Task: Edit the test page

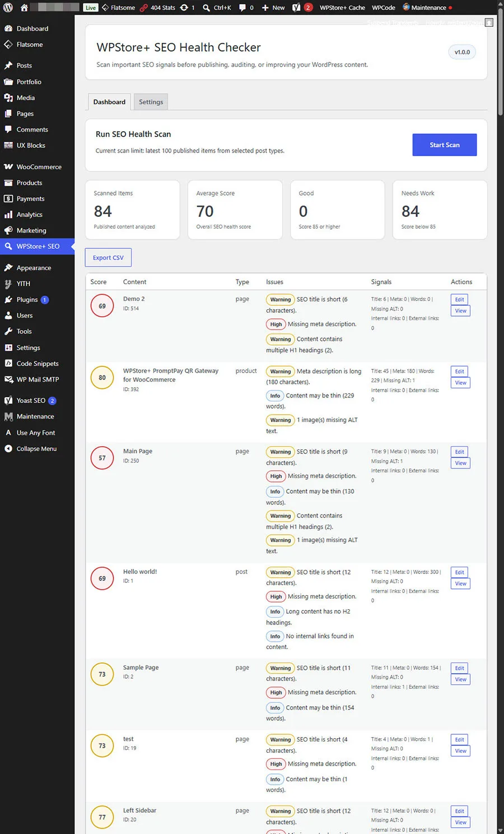Action: 459,740
